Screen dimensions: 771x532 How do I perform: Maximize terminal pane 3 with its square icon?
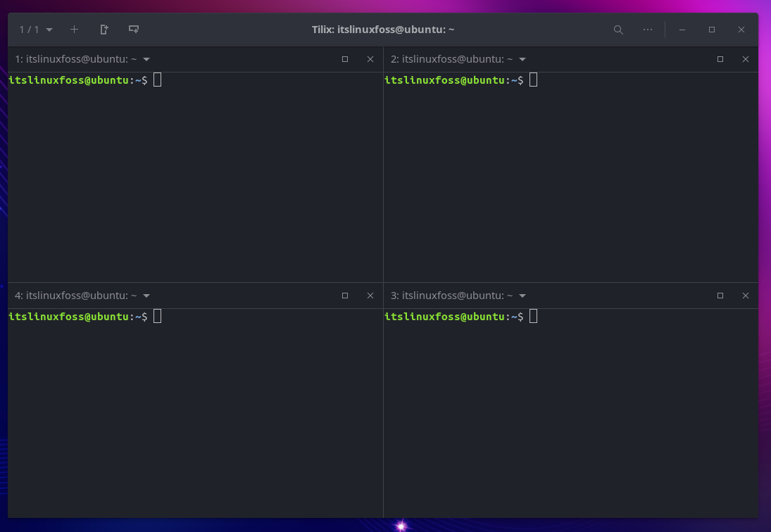pyautogui.click(x=720, y=296)
